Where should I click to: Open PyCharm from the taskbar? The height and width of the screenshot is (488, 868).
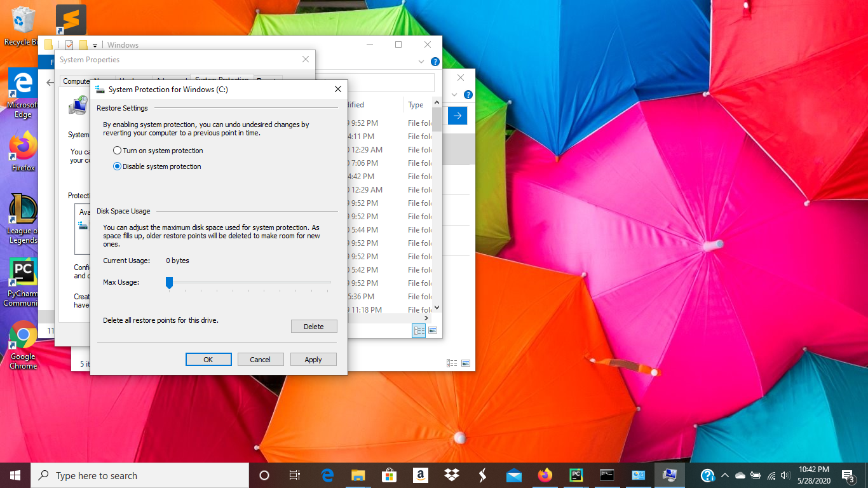point(576,475)
